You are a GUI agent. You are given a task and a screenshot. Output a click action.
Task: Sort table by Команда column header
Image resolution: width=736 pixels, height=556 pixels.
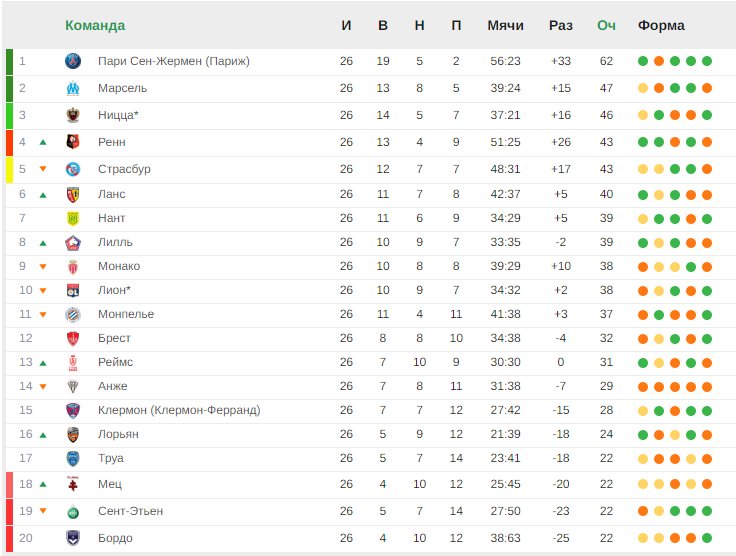(x=95, y=25)
